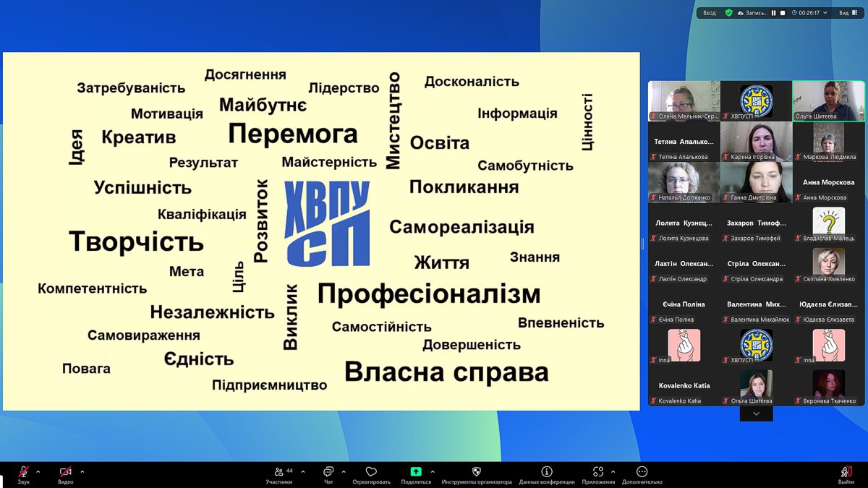Open the Приложения apps icon

[598, 471]
